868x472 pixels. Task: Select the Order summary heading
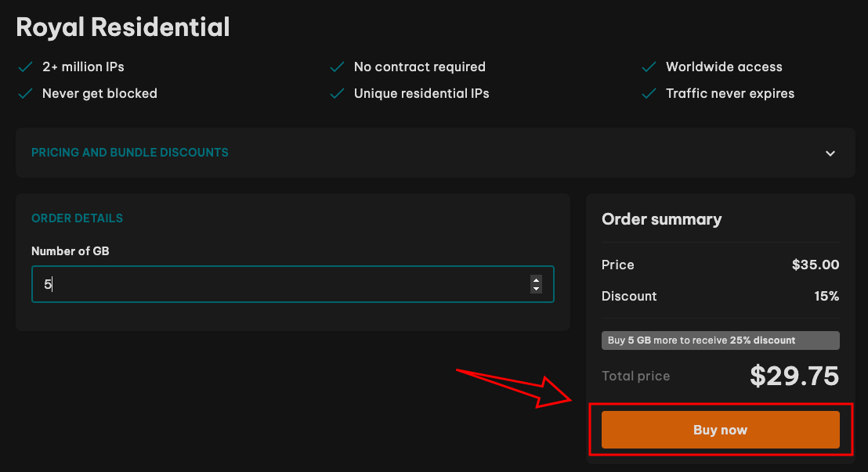(662, 219)
